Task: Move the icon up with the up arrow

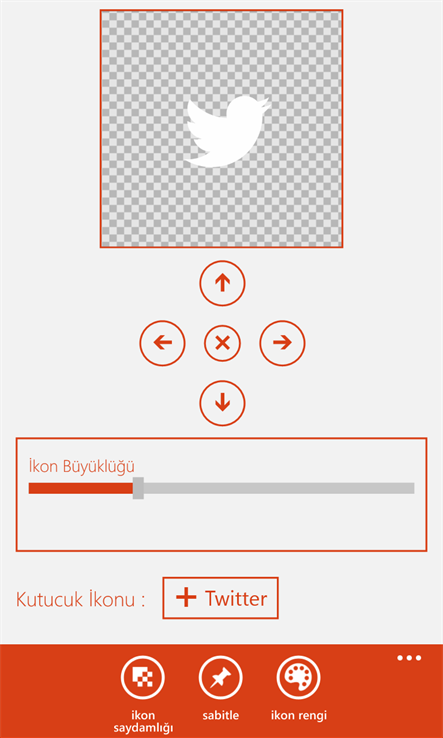Action: point(222,283)
